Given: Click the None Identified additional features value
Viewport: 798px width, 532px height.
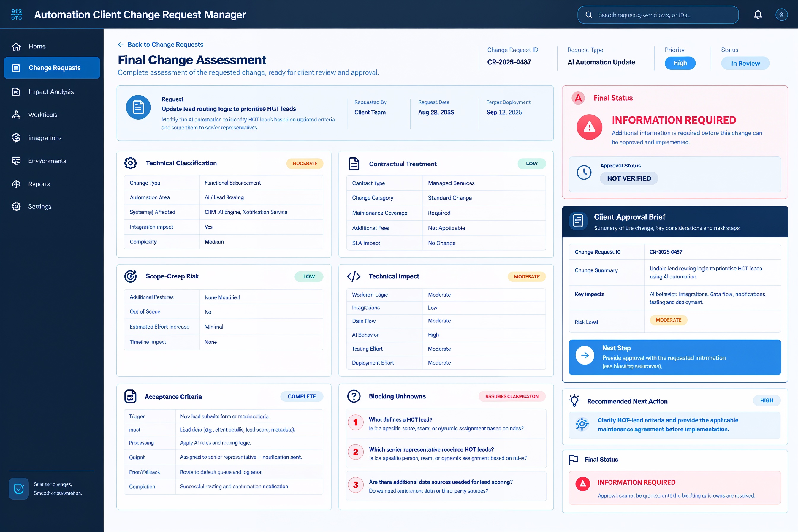Looking at the screenshot, I should 222,297.
